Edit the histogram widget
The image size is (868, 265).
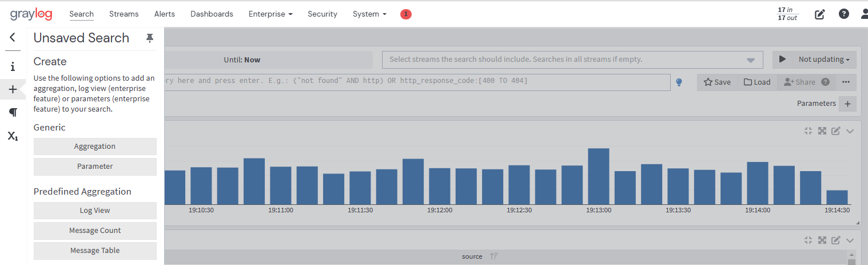point(836,131)
